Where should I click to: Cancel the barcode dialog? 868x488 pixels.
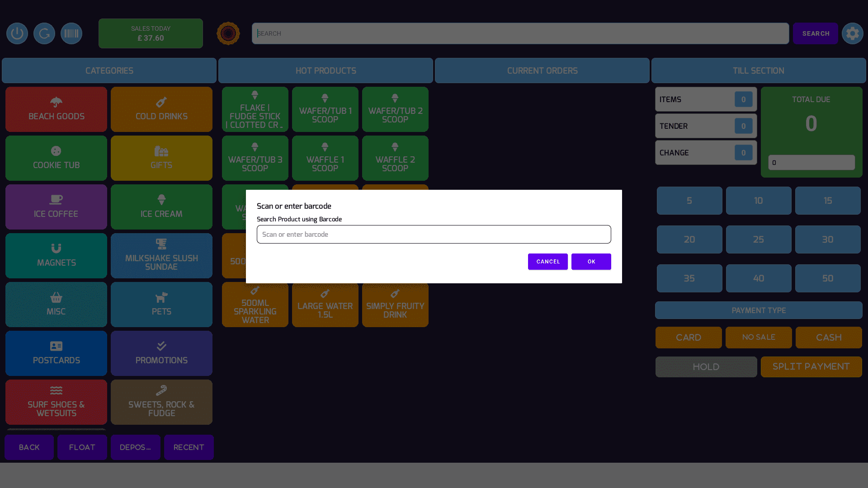[x=547, y=262]
